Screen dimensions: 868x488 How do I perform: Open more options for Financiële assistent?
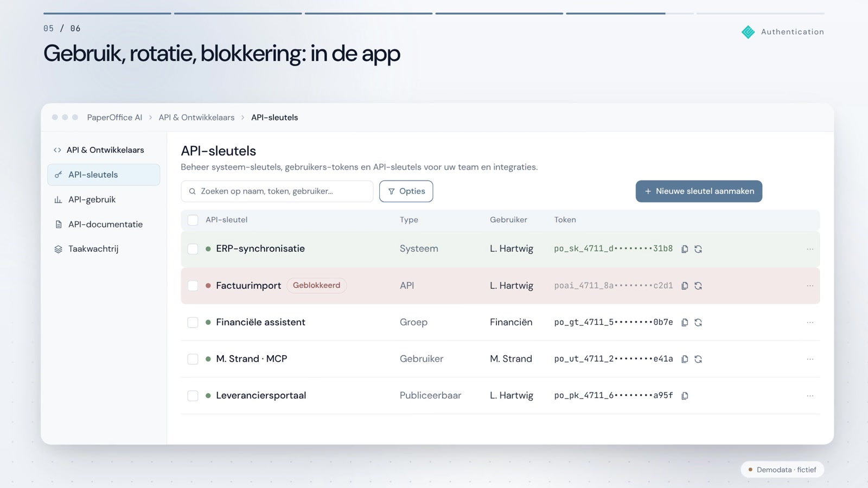tap(810, 323)
